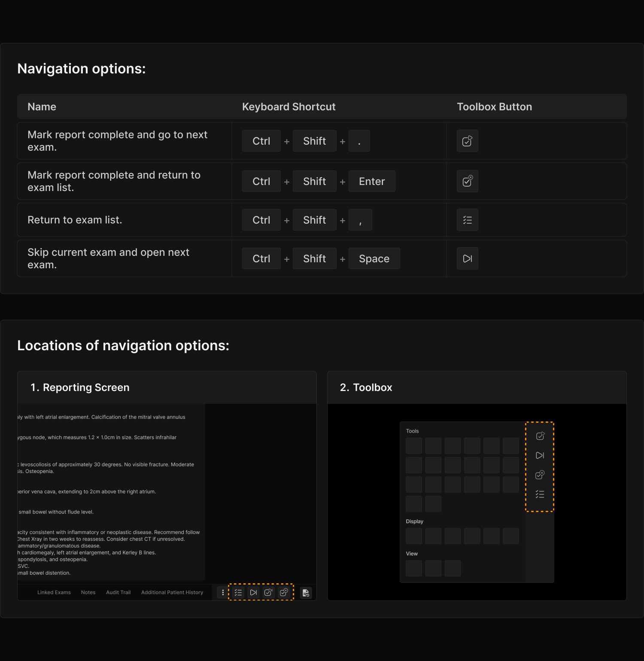Click report line mentioning 'small bowel without flude level'
This screenshot has width=644, height=661.
coord(56,512)
